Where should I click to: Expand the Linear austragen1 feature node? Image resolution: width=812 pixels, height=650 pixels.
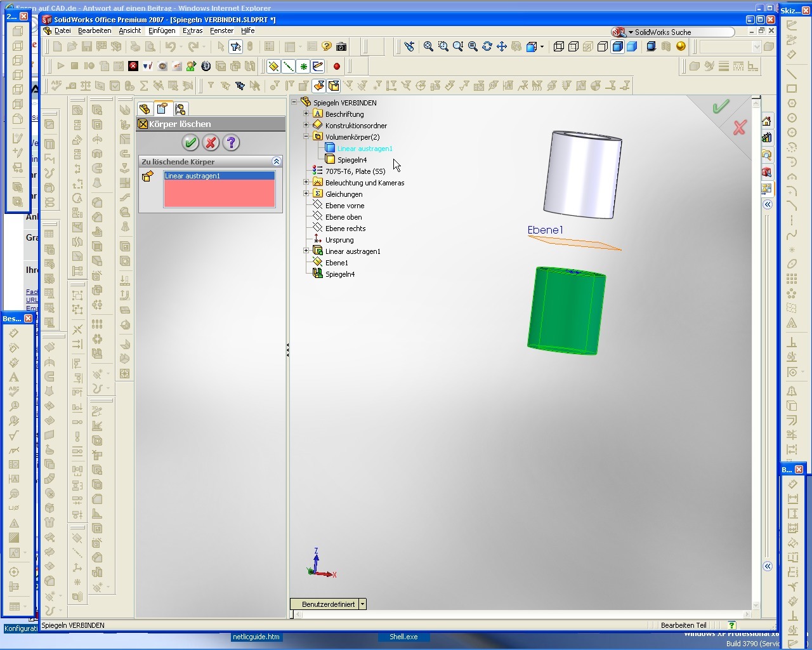306,251
